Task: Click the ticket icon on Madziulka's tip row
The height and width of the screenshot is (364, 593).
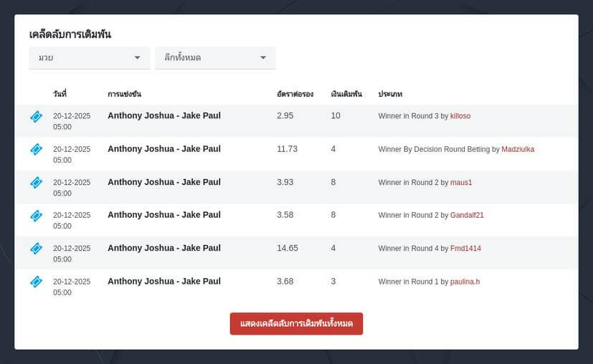Action: (x=36, y=149)
